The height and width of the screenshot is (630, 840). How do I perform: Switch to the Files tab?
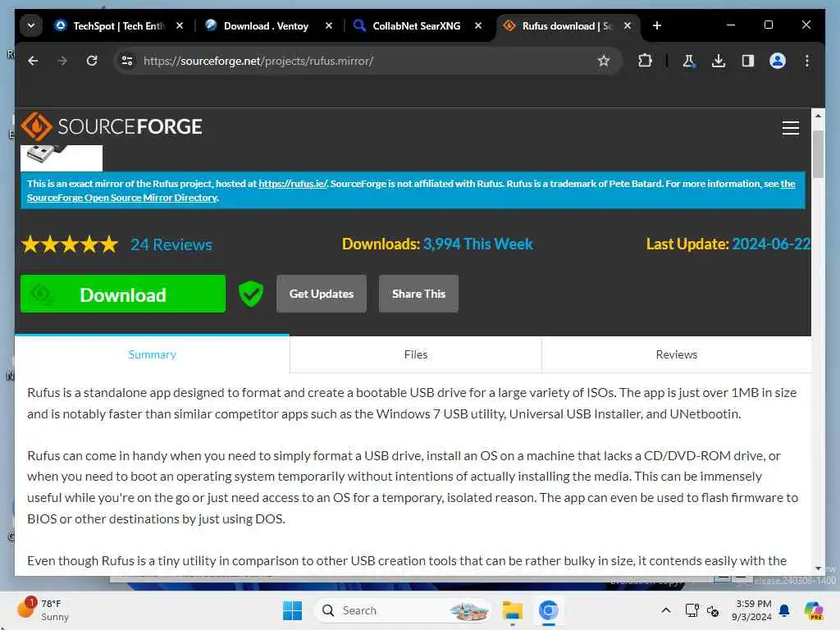(x=416, y=354)
